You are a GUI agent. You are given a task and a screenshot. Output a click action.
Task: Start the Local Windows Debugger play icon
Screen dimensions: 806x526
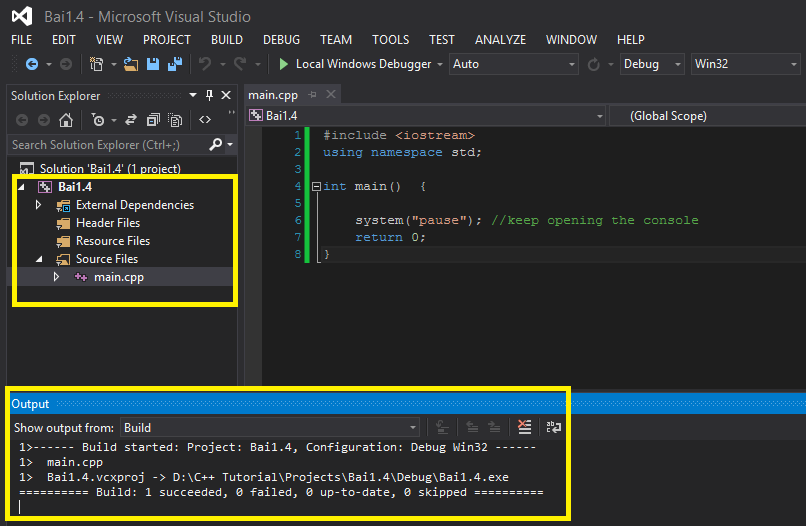283,64
